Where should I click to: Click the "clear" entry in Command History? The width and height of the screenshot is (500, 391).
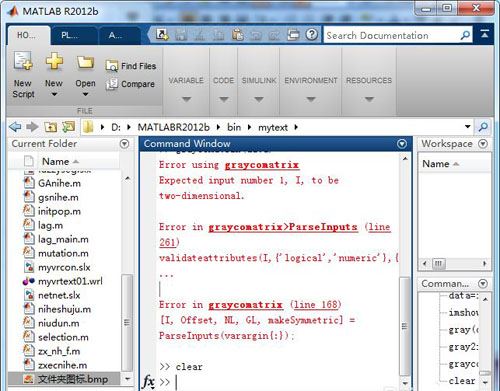(x=462, y=381)
